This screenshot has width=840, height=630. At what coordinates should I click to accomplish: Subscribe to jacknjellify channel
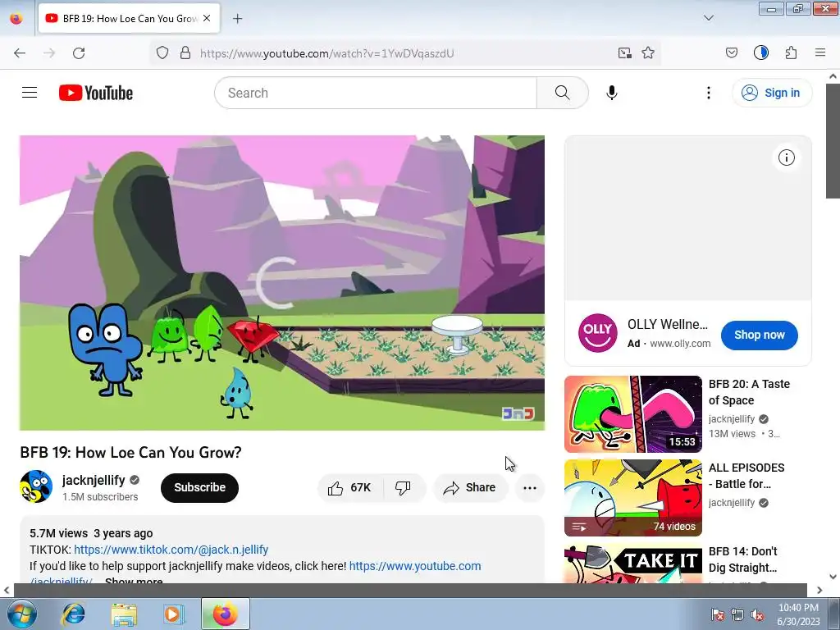coord(199,487)
